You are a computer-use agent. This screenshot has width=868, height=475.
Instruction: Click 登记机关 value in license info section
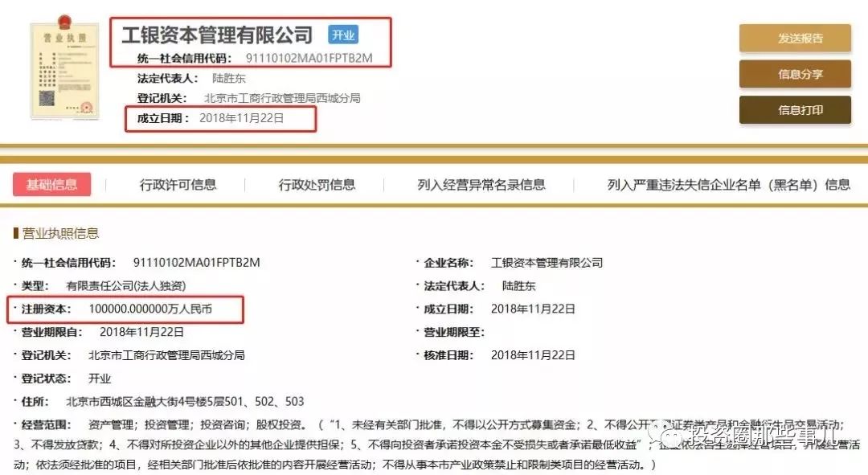[166, 355]
